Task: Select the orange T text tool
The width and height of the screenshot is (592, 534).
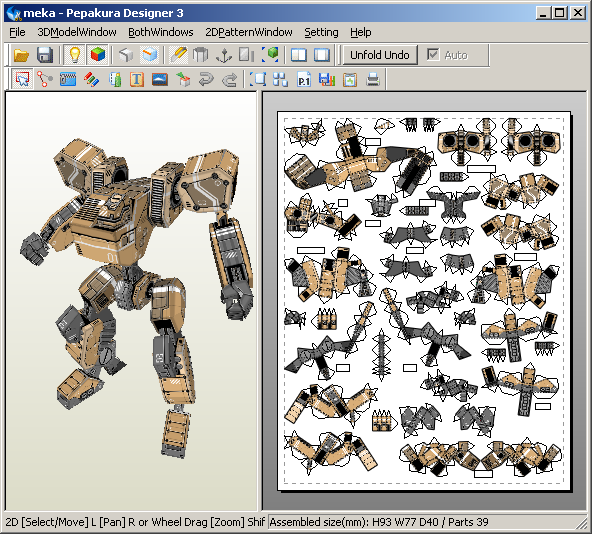Action: click(x=137, y=79)
